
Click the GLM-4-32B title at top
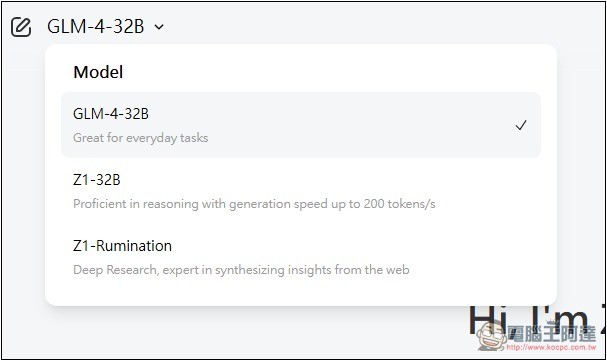coord(96,27)
